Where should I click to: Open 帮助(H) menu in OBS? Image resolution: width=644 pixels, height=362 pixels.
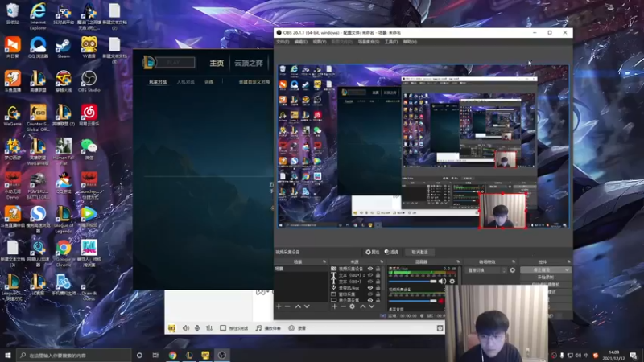(x=410, y=42)
